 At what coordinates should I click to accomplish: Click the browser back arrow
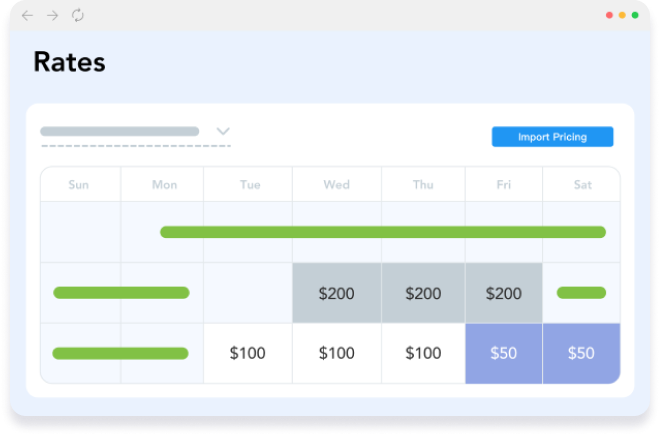click(27, 16)
